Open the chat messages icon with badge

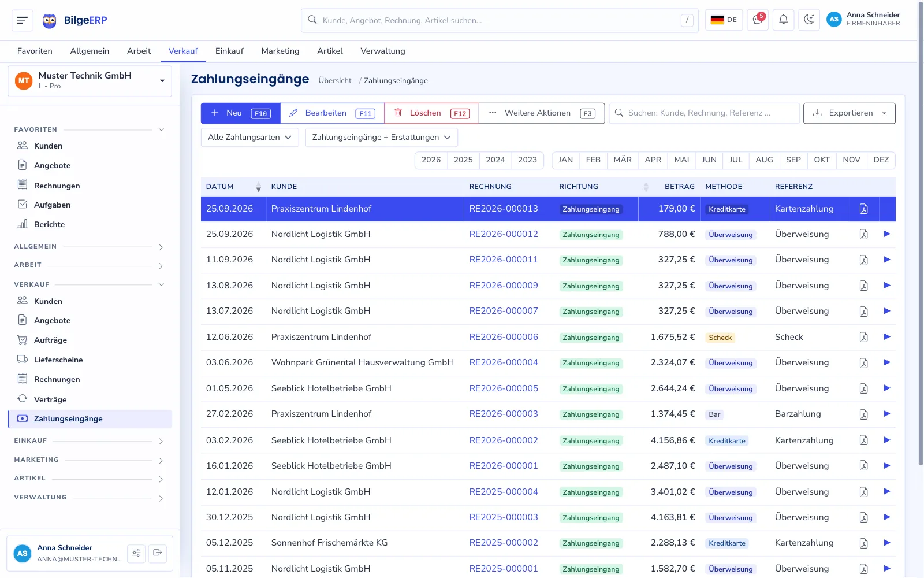coord(757,20)
